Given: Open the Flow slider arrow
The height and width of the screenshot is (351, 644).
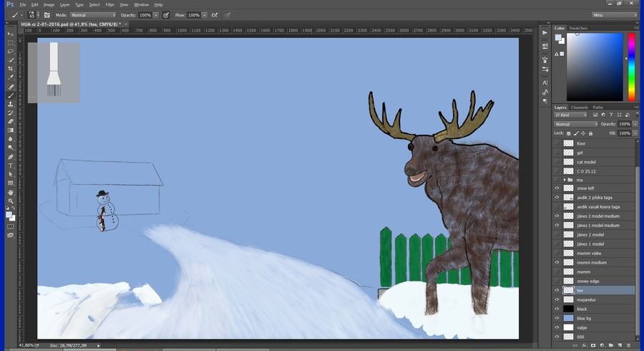Looking at the screenshot, I should [x=204, y=15].
